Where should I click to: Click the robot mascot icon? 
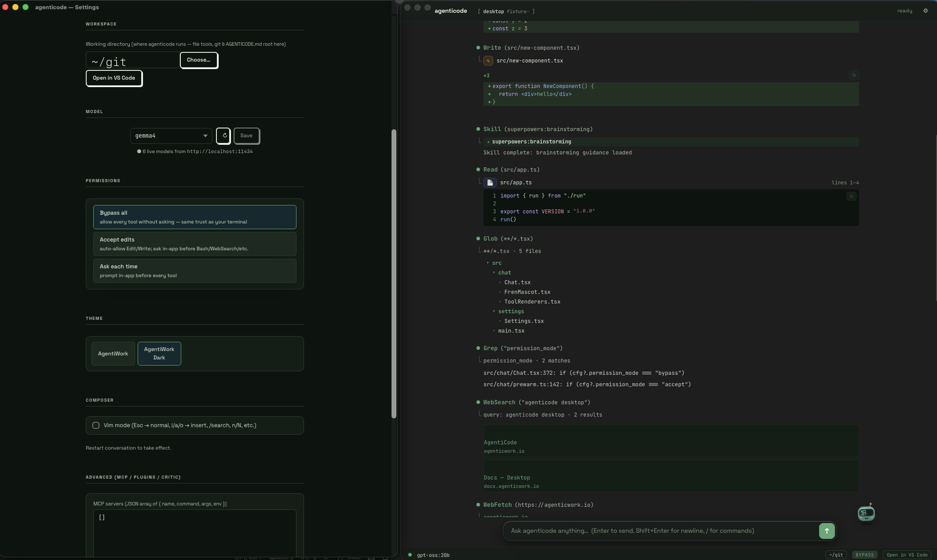point(866,512)
